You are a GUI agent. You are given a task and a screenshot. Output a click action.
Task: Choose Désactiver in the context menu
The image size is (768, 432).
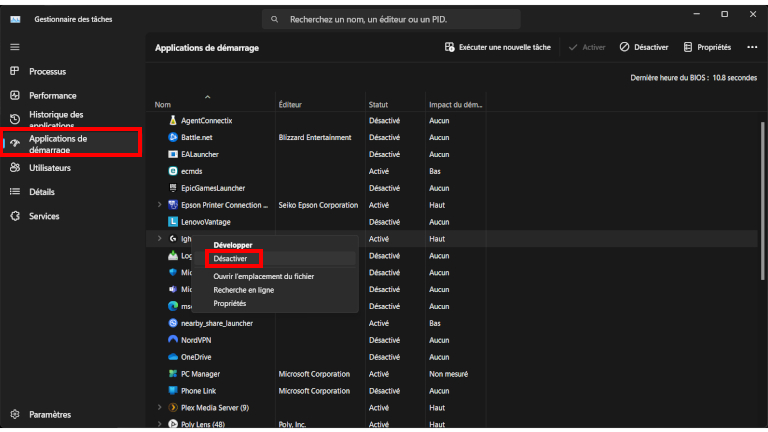coord(233,259)
